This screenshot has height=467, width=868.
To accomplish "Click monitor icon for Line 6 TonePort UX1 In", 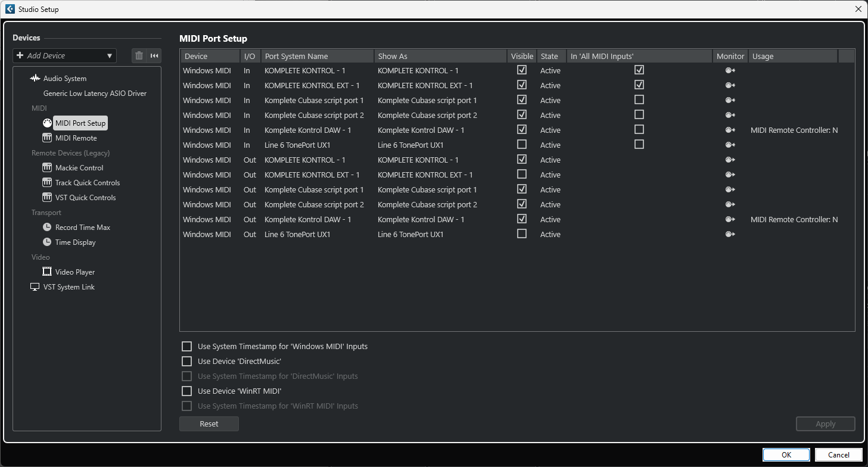I will [730, 145].
